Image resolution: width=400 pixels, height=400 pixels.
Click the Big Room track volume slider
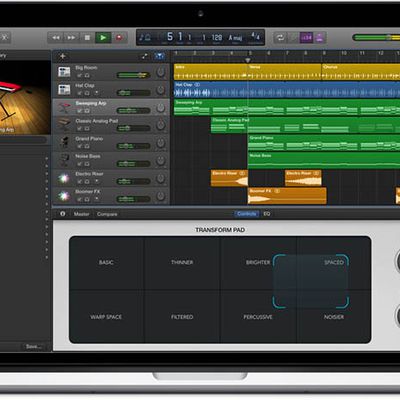[x=133, y=75]
